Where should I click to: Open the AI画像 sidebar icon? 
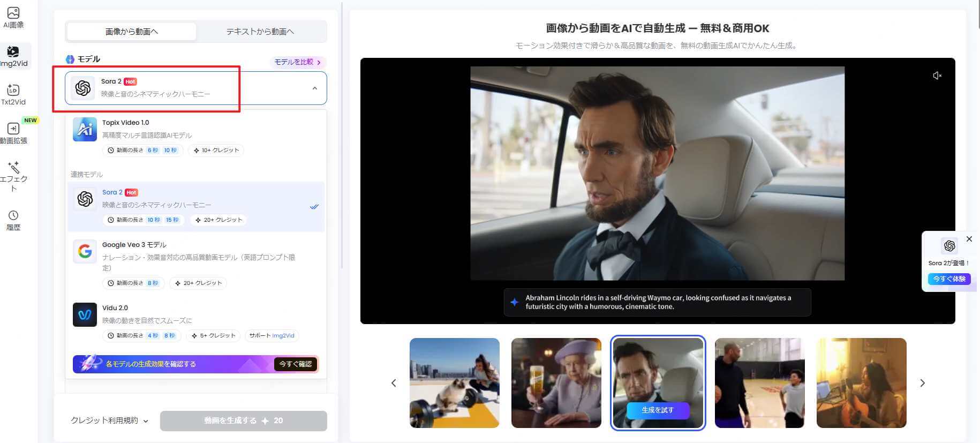[13, 13]
